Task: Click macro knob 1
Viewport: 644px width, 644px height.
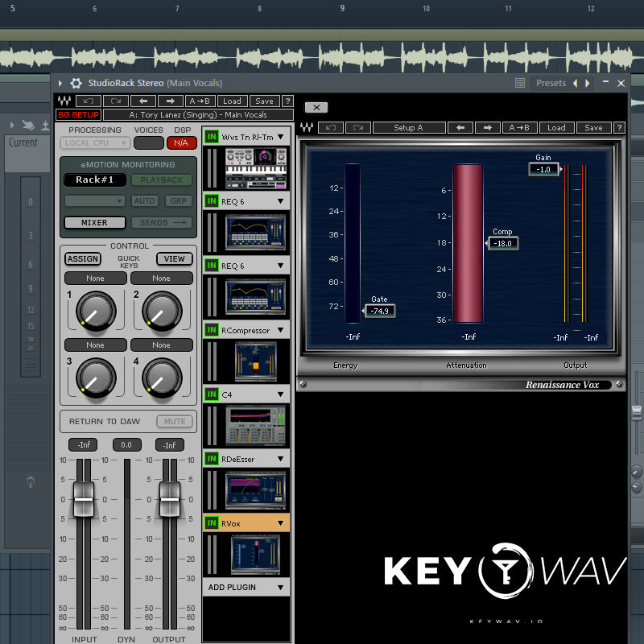Action: (96, 311)
